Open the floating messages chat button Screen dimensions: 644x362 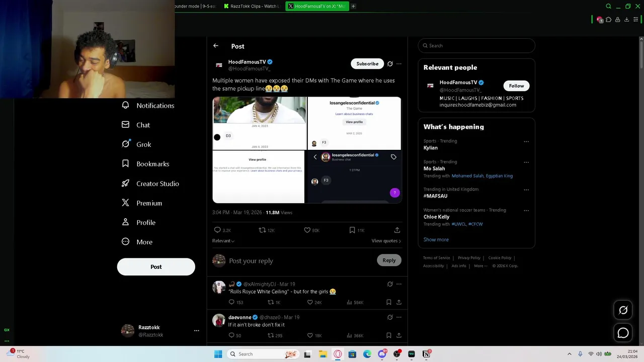[x=623, y=333]
